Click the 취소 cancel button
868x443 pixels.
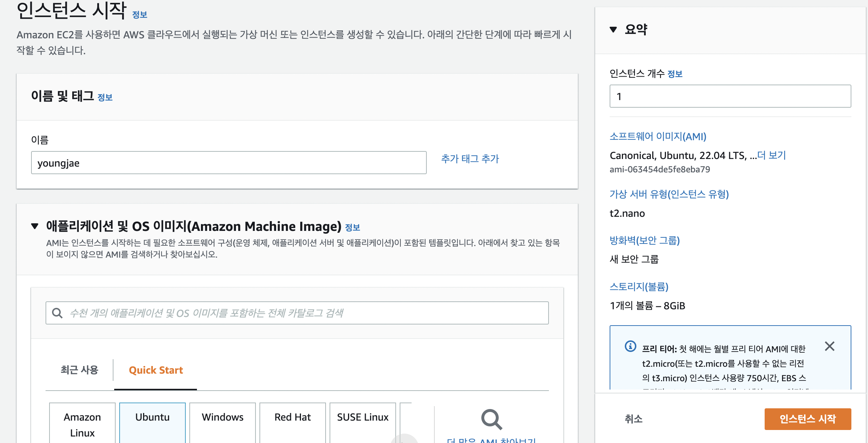click(633, 419)
